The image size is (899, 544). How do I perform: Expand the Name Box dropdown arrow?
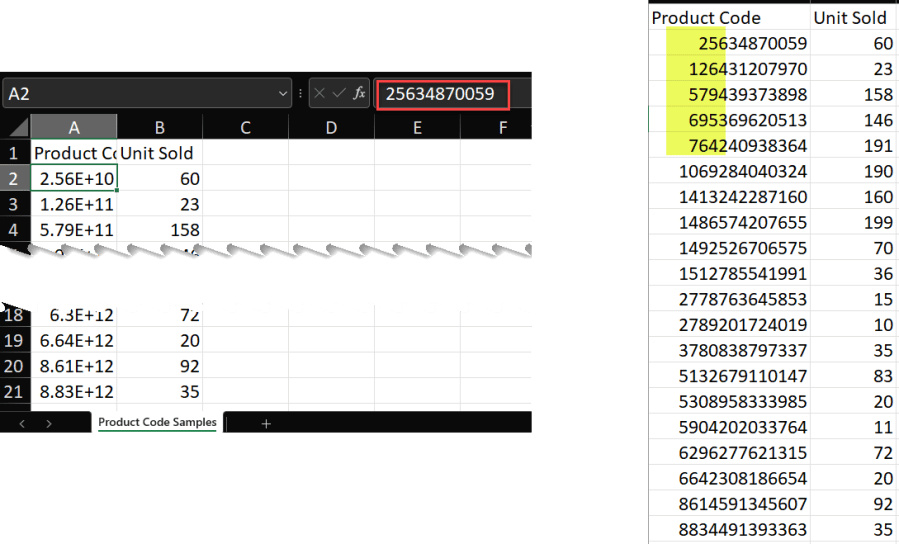283,94
